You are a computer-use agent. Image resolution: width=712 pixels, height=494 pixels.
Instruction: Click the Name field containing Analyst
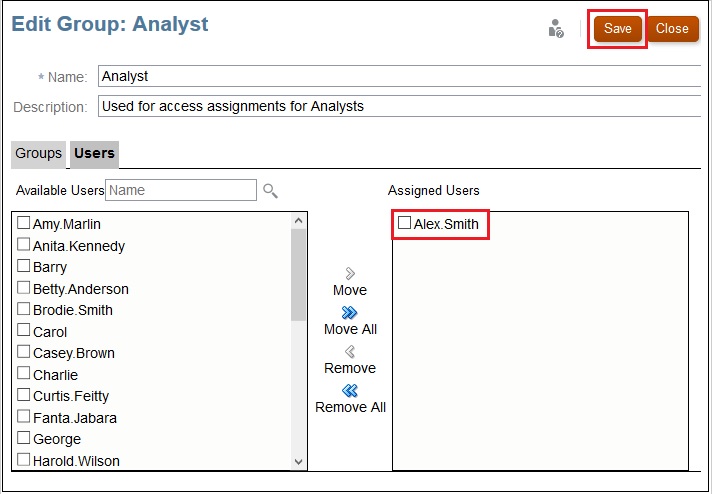click(x=400, y=76)
